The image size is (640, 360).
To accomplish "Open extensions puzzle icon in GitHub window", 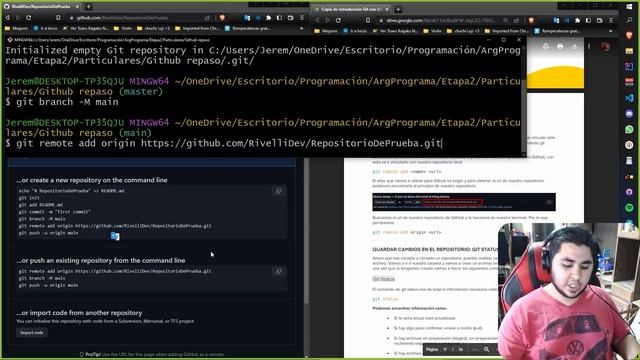I will tap(268, 18).
